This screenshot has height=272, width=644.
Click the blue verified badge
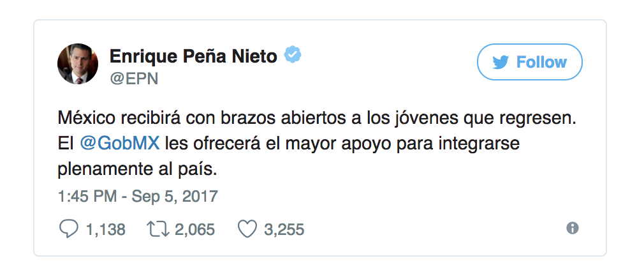293,56
